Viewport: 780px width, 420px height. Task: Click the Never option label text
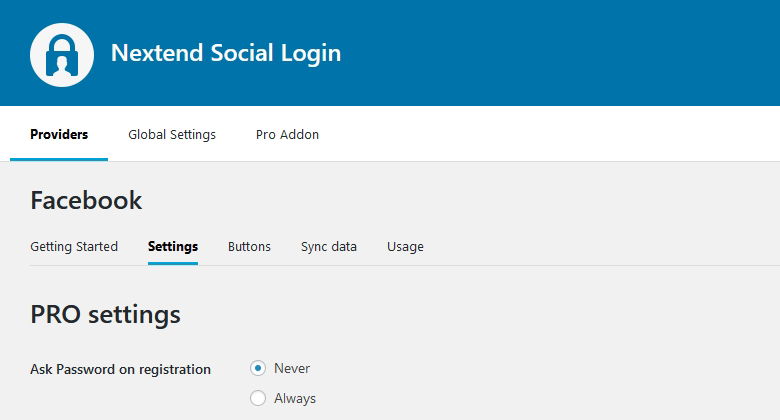click(x=292, y=368)
